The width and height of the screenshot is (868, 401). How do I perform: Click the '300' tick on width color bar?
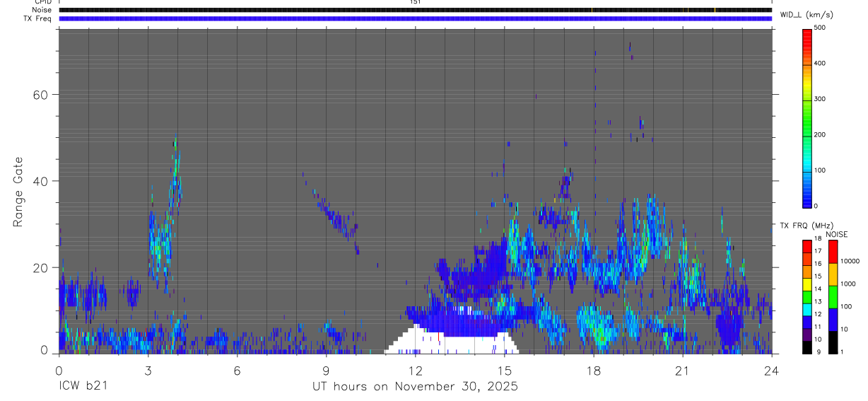821,99
